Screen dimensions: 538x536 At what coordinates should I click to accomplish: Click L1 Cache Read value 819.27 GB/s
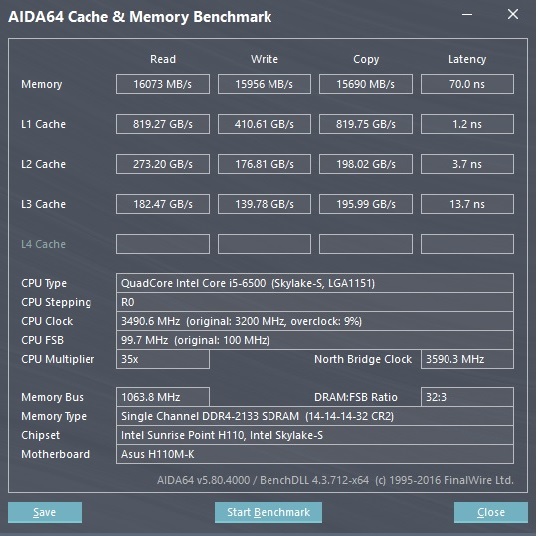163,124
